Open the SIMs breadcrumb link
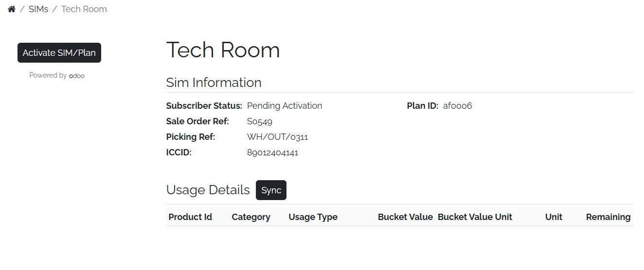This screenshot has height=270, width=644. pos(38,9)
